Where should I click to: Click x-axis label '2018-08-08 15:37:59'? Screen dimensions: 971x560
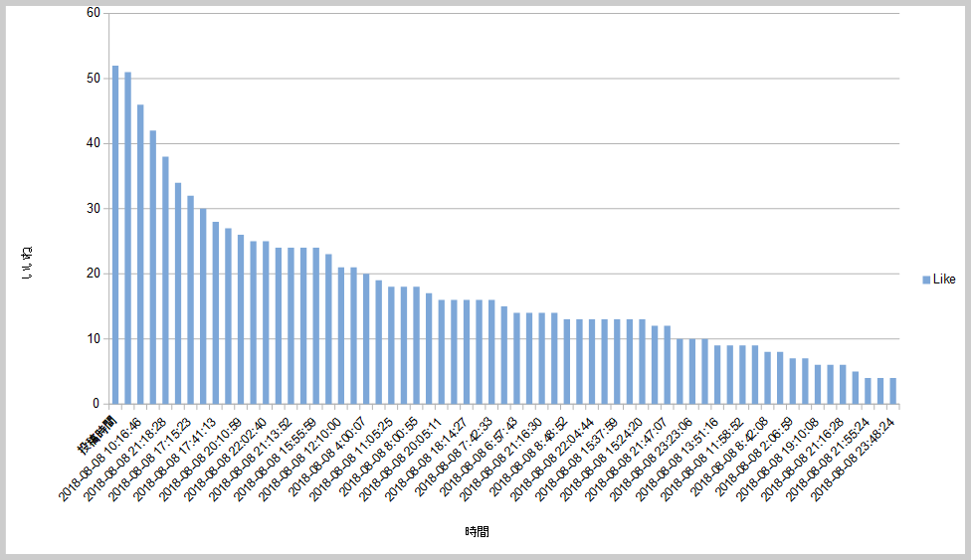click(577, 459)
